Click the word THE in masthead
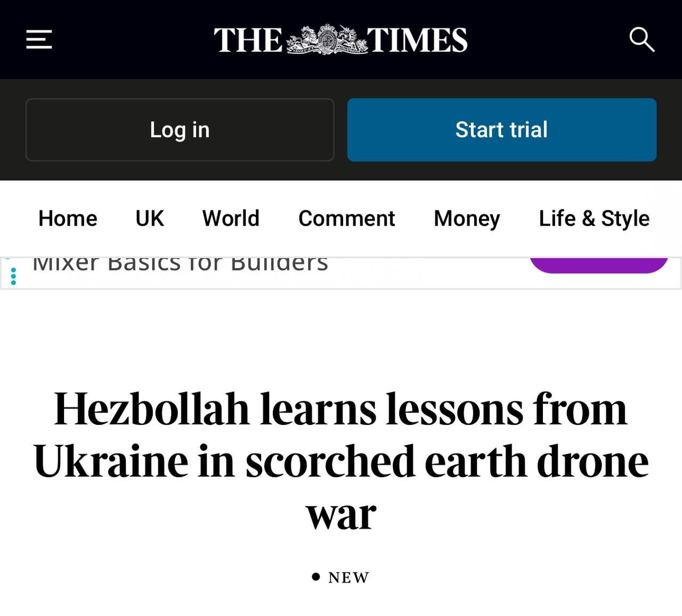682x616 pixels. pos(248,40)
